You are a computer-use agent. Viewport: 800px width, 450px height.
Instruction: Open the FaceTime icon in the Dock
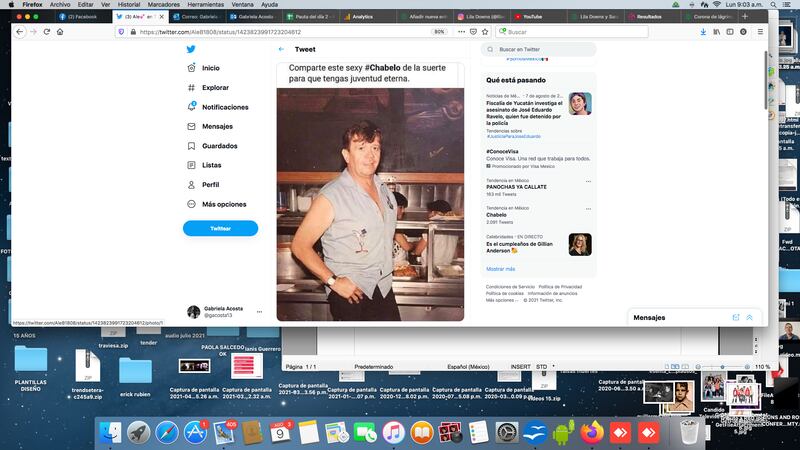365,433
